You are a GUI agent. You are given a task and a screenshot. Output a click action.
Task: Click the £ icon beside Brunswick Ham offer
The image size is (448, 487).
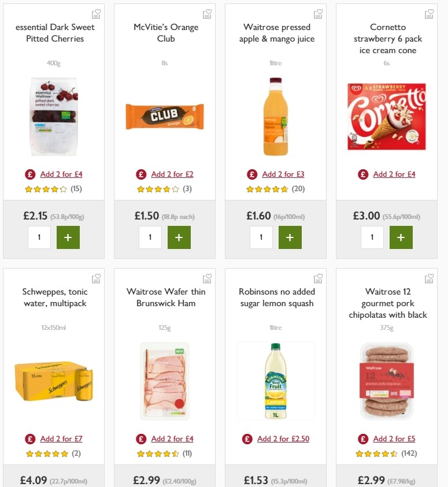pos(140,438)
